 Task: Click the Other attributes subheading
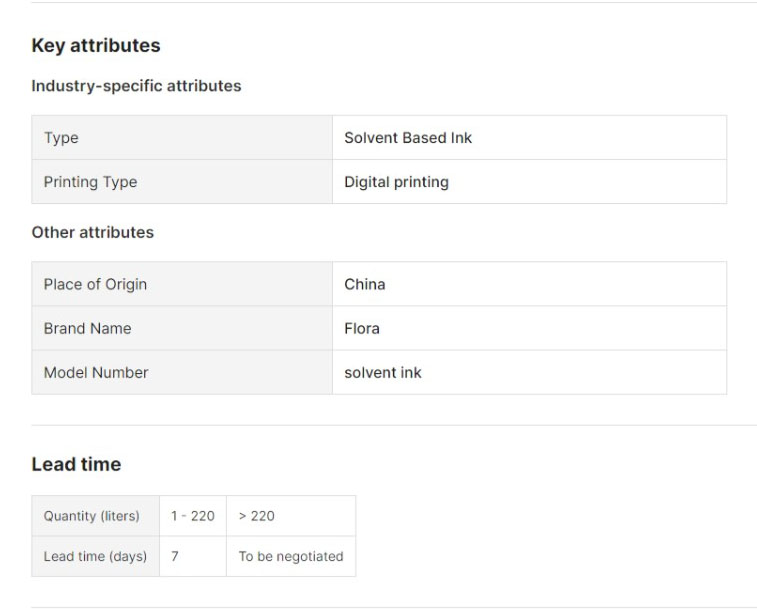pos(93,232)
